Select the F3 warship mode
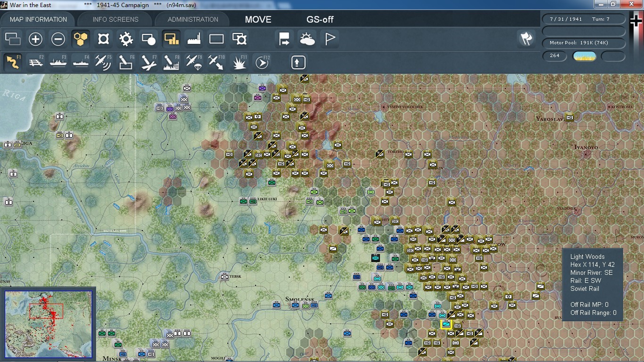 coord(58,62)
